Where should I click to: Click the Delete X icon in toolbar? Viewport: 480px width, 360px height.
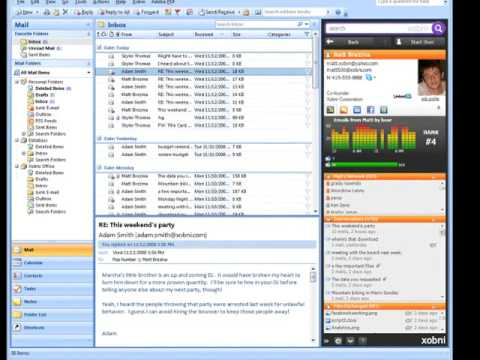[65, 12]
